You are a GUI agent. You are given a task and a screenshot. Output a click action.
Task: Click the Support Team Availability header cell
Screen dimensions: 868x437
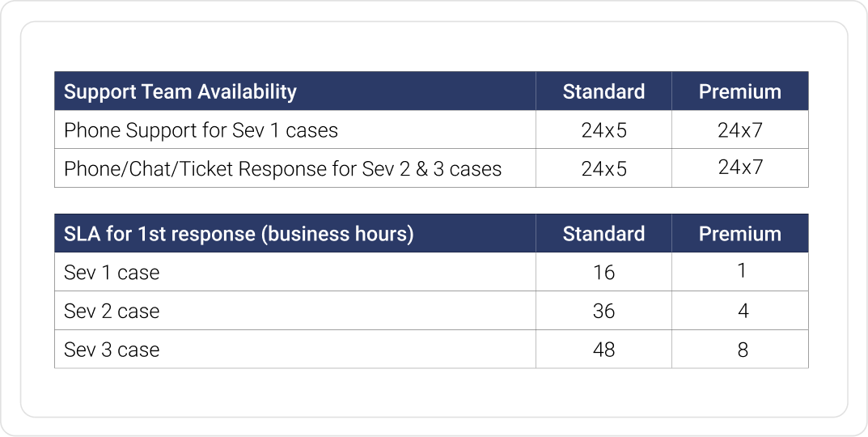180,91
